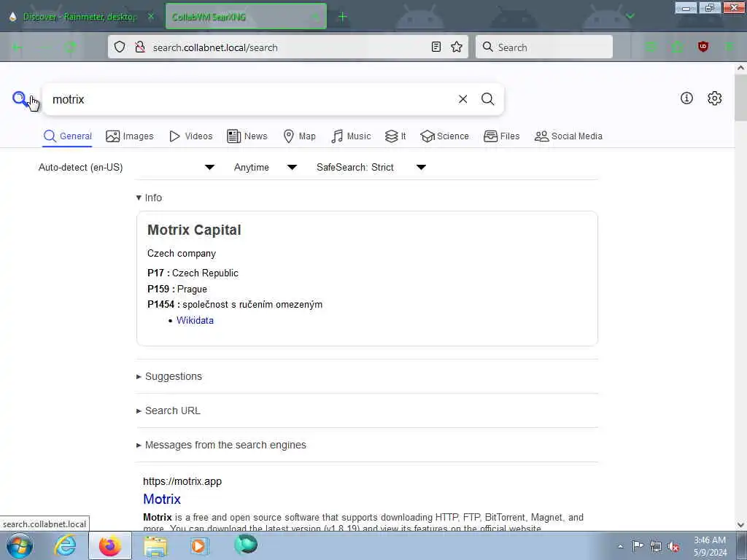The image size is (747, 560).
Task: Click the SearXNG magnifier logo
Action: pos(20,99)
